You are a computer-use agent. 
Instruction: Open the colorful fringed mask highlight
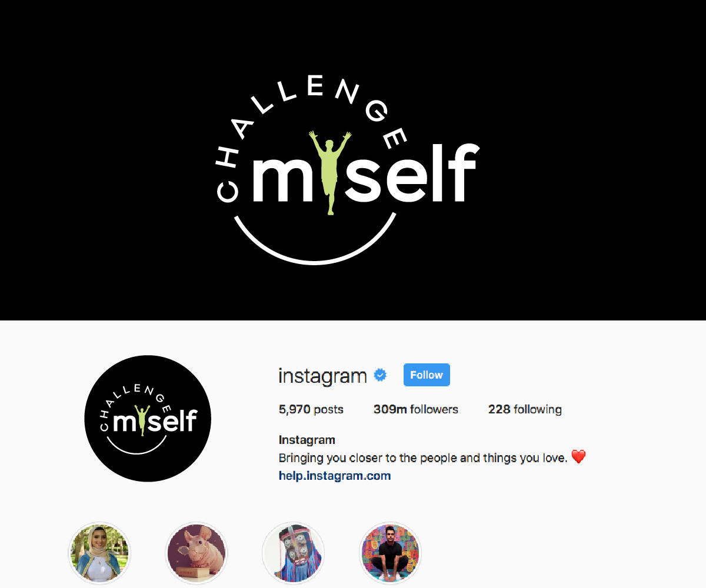(x=293, y=553)
